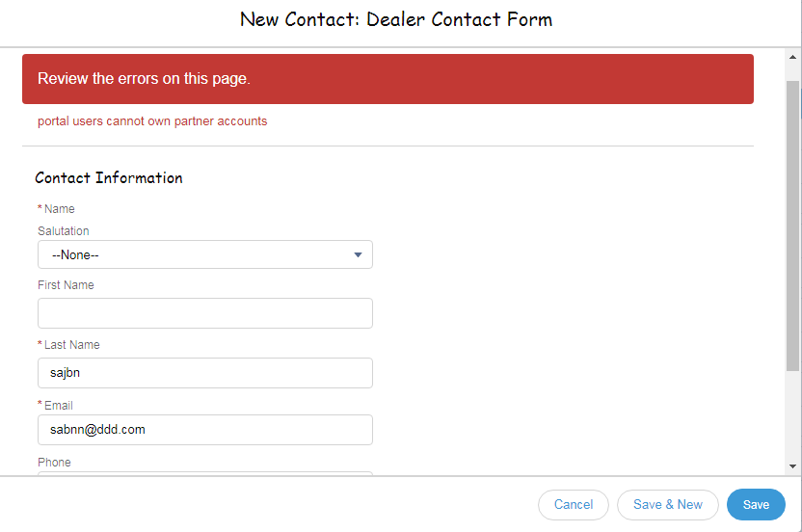Click the 'New Contact: Dealer Contact Form' title
This screenshot has width=802, height=532.
[x=396, y=19]
